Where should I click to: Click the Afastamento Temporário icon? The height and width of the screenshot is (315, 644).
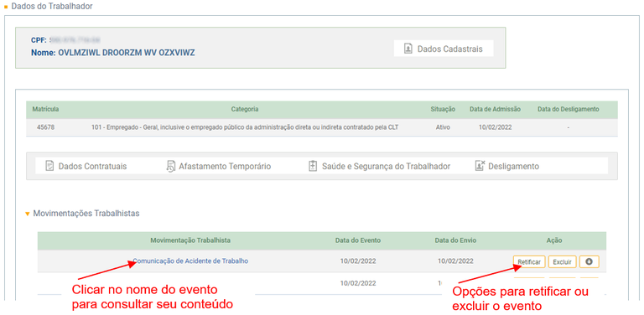[170, 166]
